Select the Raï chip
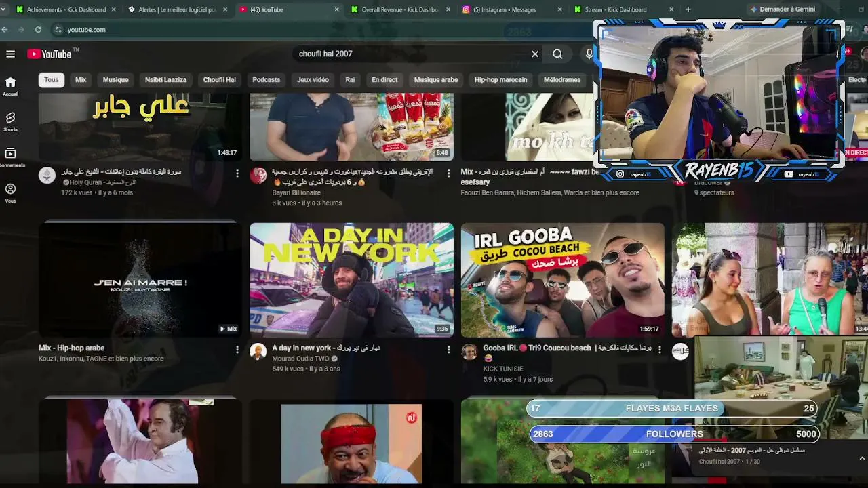Image resolution: width=868 pixels, height=488 pixels. pyautogui.click(x=350, y=80)
